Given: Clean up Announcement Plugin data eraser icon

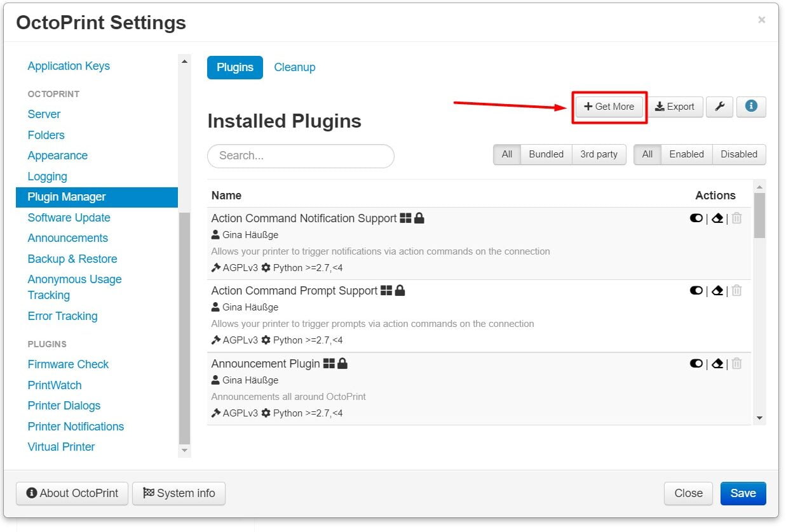Looking at the screenshot, I should click(x=717, y=364).
